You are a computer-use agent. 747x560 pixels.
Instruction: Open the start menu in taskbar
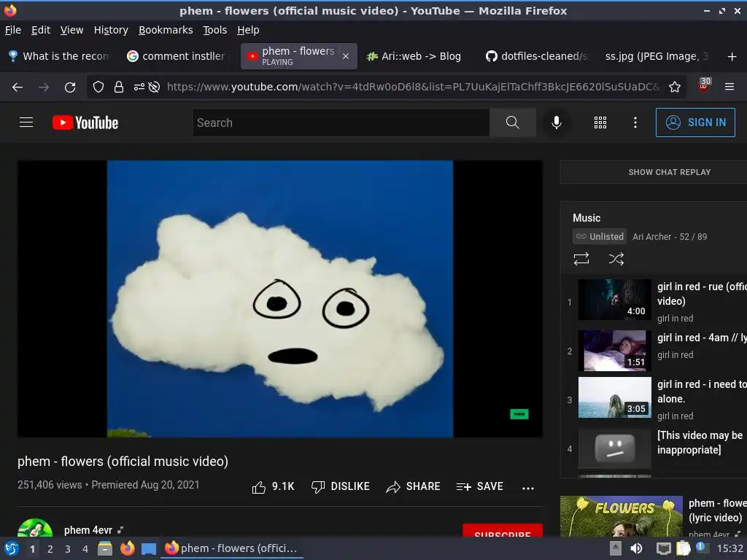(12, 548)
